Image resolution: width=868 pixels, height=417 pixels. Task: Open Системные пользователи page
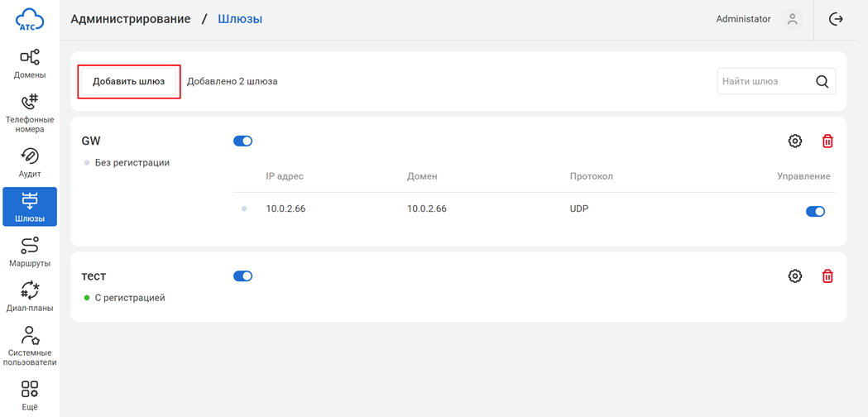[x=30, y=345]
